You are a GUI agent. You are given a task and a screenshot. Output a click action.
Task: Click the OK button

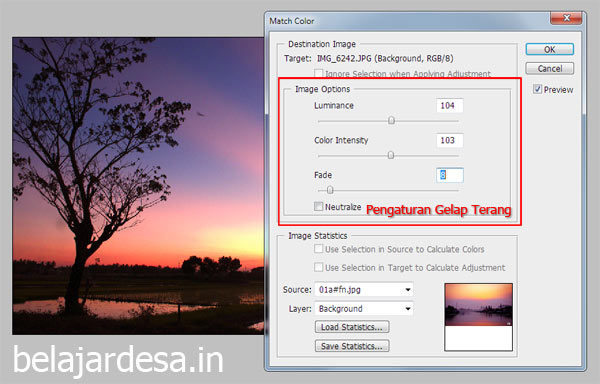(x=549, y=49)
